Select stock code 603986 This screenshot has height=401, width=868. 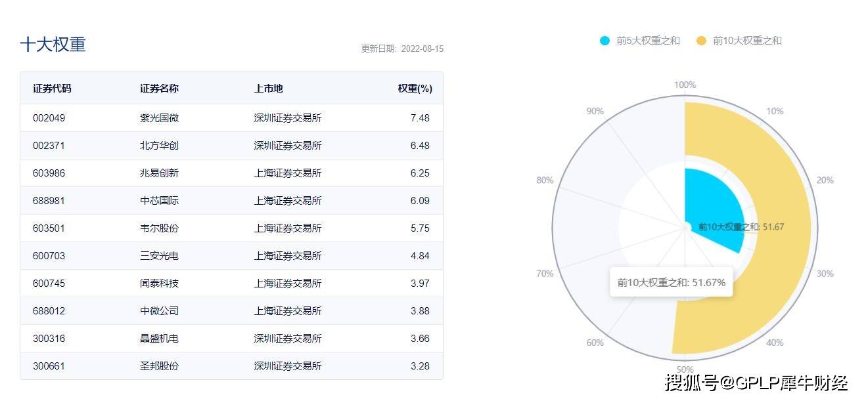49,173
